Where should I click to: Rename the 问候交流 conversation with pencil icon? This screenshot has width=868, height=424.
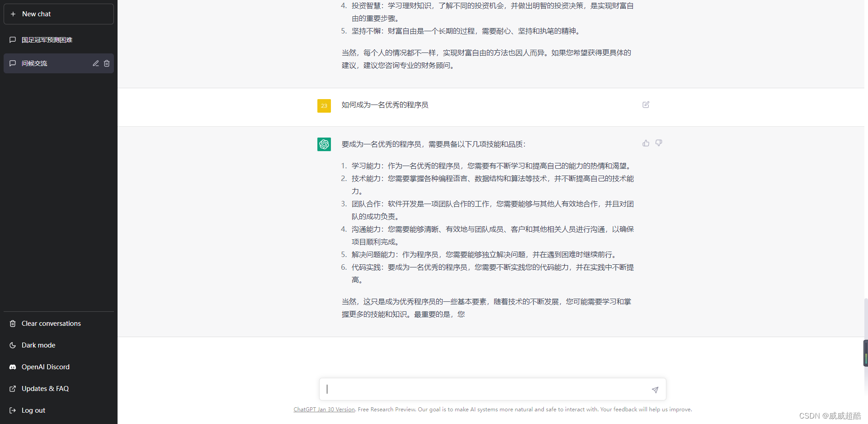coord(96,63)
